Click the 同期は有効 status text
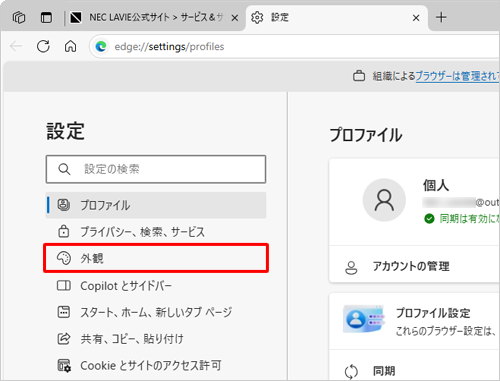Viewport: 500px width, 381px height. (470, 219)
